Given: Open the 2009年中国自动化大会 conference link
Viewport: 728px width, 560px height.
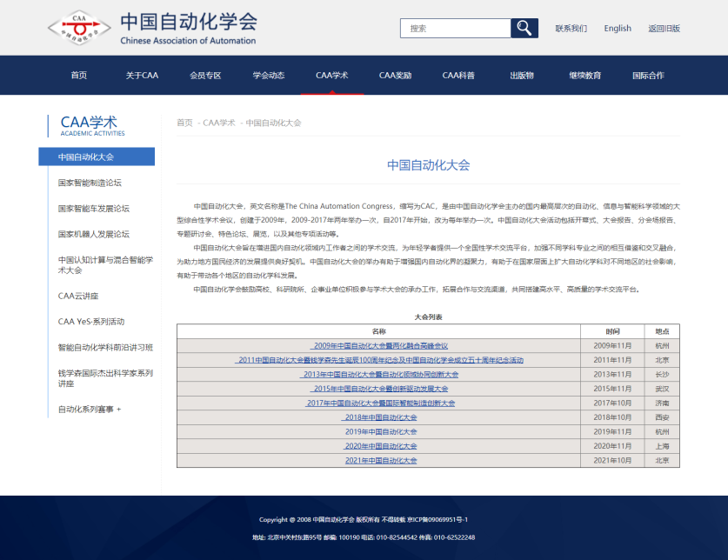Looking at the screenshot, I should click(x=380, y=345).
